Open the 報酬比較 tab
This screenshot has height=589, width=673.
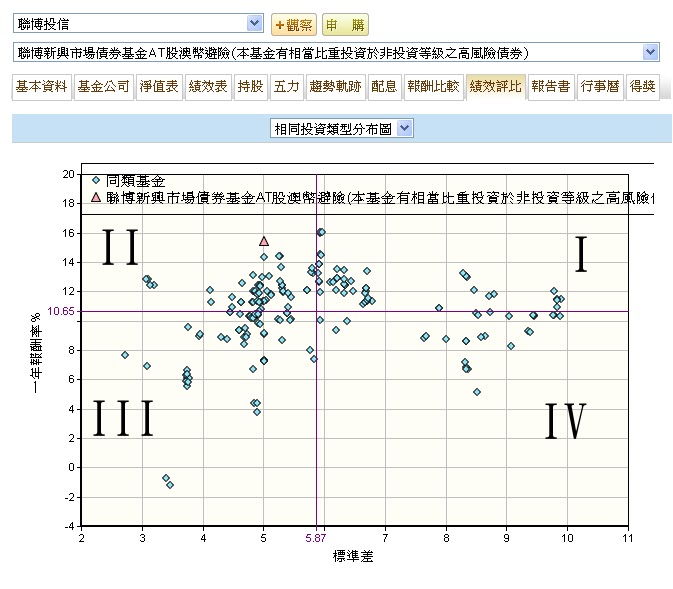(x=434, y=87)
